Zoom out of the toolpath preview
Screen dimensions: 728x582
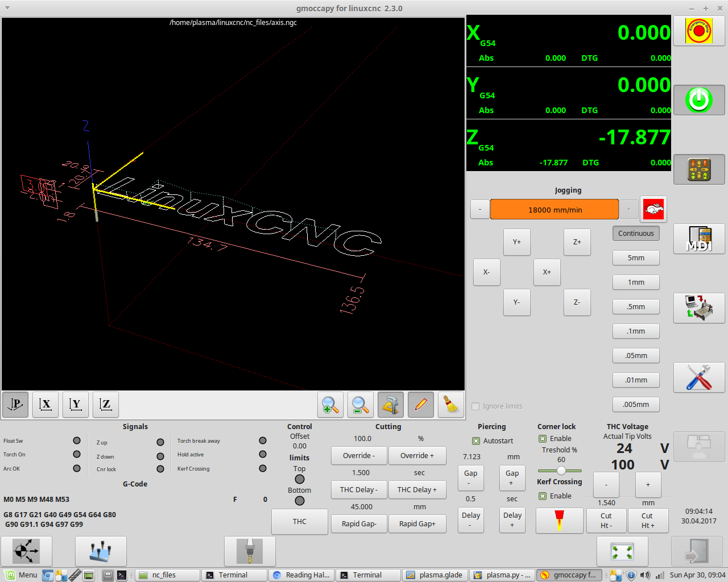(360, 405)
